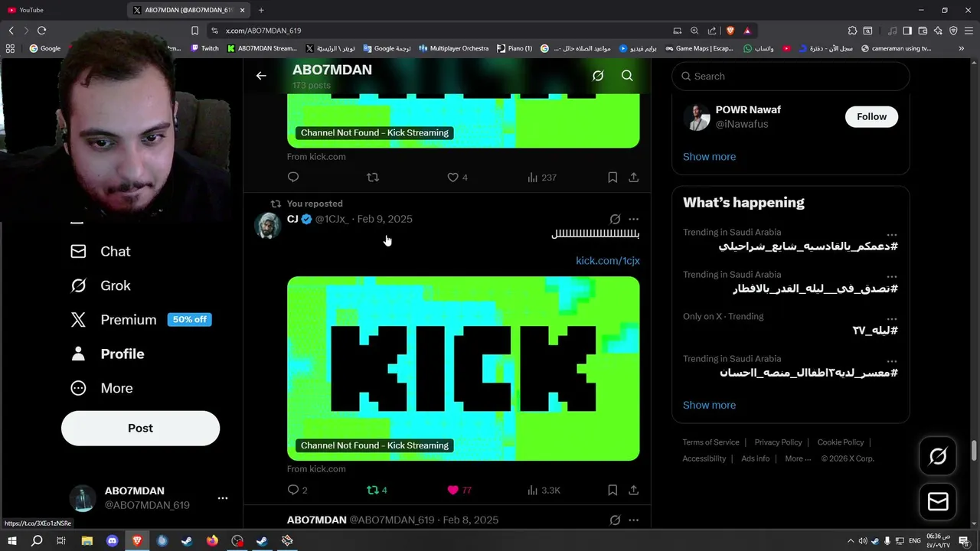Open the Twitch bookmark
This screenshot has width=980, height=551.
(x=204, y=48)
